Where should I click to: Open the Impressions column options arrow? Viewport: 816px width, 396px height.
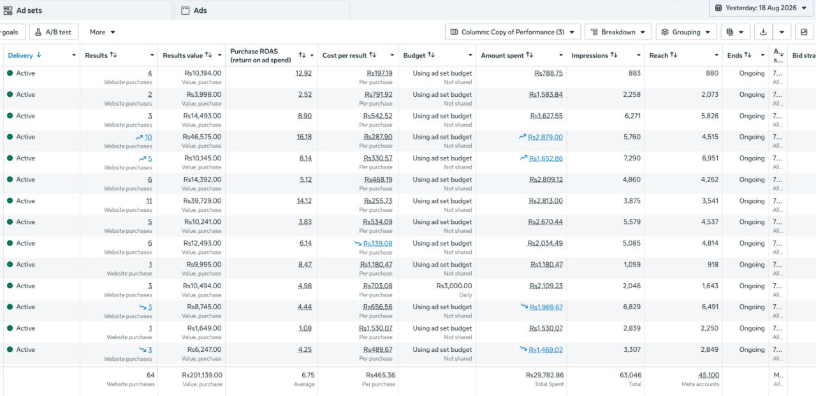pyautogui.click(x=639, y=55)
